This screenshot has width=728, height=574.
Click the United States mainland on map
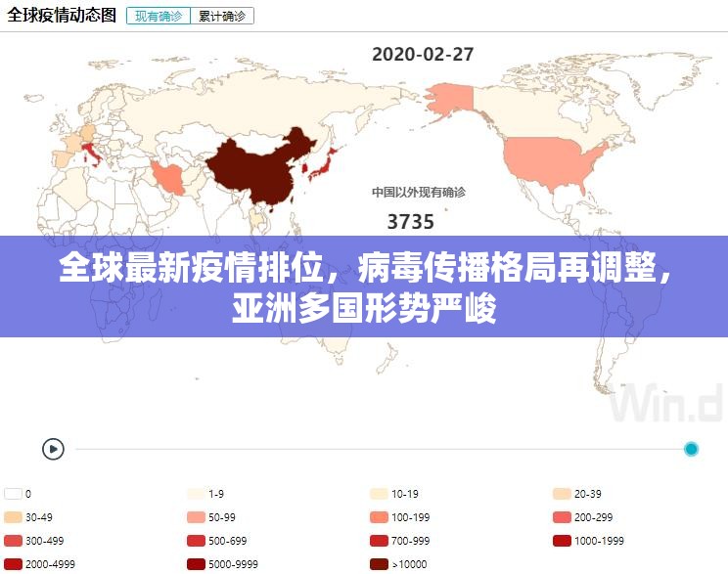pyautogui.click(x=550, y=162)
